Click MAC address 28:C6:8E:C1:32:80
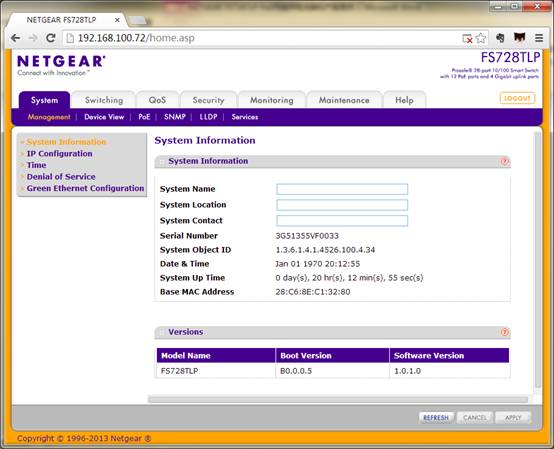This screenshot has width=554, height=449. [x=313, y=292]
